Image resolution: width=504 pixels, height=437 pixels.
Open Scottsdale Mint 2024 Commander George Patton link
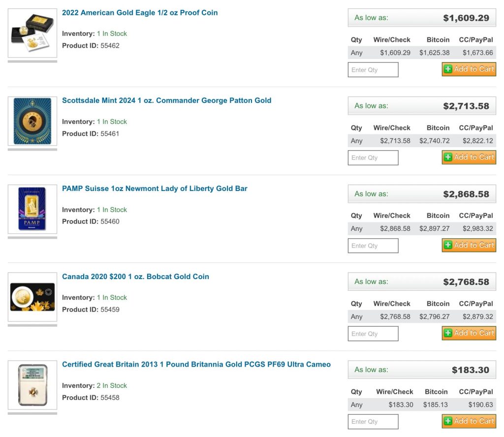coord(166,100)
